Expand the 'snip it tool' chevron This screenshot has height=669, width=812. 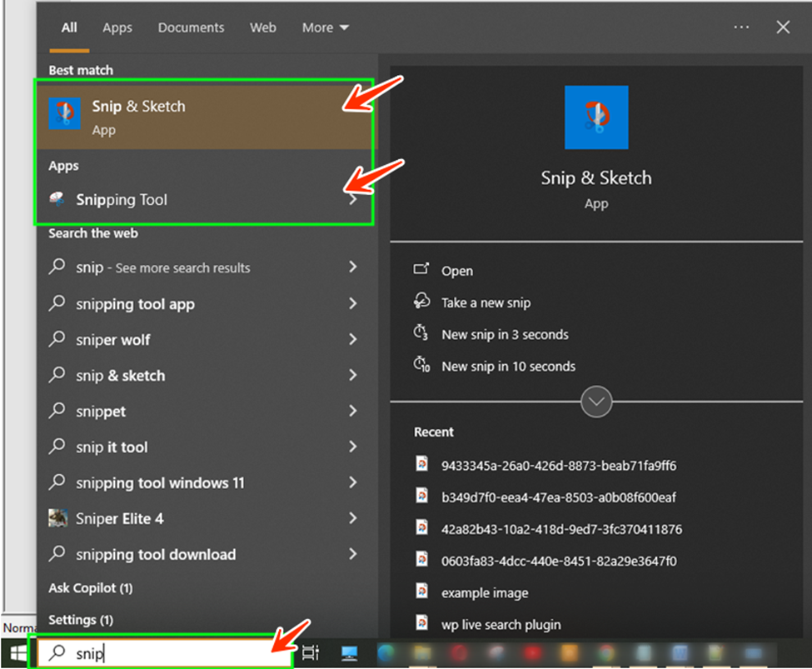(352, 447)
